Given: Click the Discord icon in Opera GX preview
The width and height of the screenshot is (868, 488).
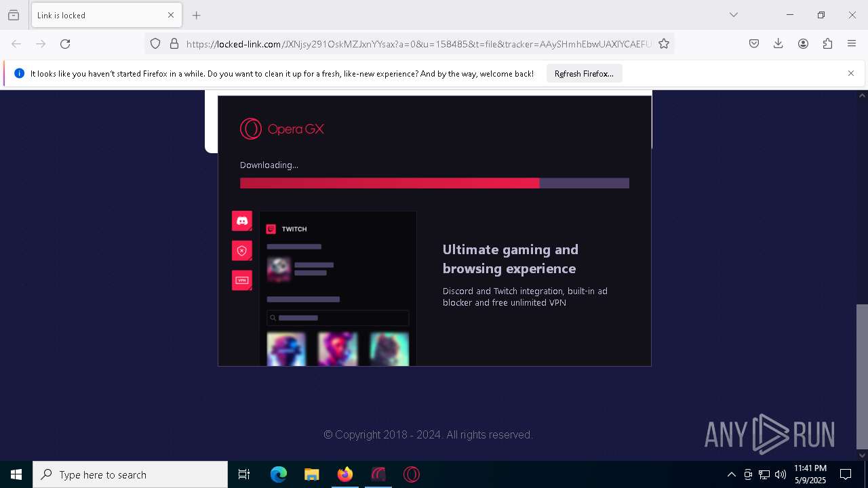Looking at the screenshot, I should coord(242,221).
